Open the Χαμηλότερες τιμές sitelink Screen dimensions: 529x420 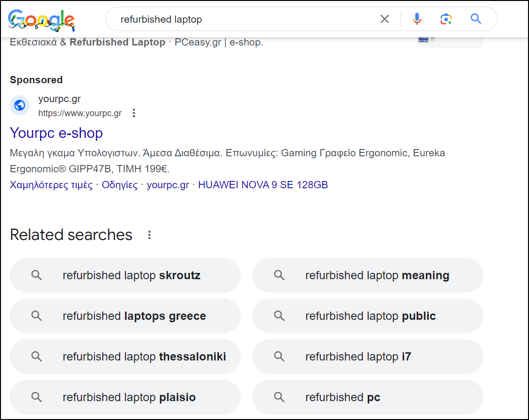click(x=51, y=185)
